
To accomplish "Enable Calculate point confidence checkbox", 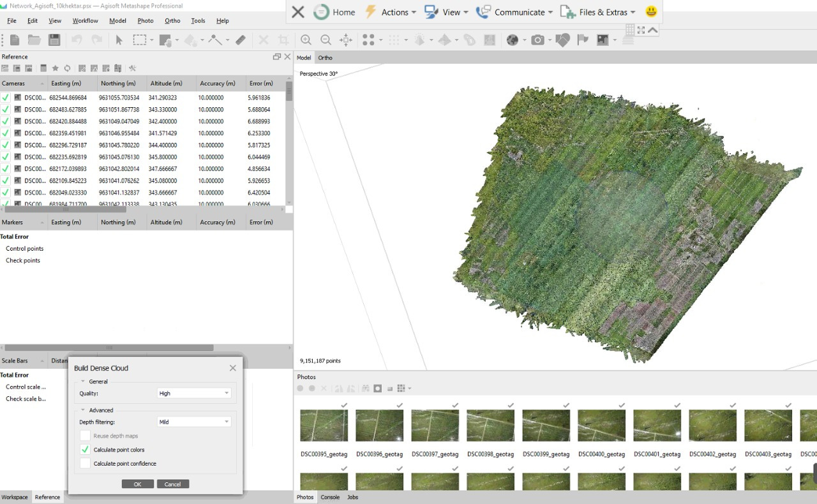I will coord(85,464).
